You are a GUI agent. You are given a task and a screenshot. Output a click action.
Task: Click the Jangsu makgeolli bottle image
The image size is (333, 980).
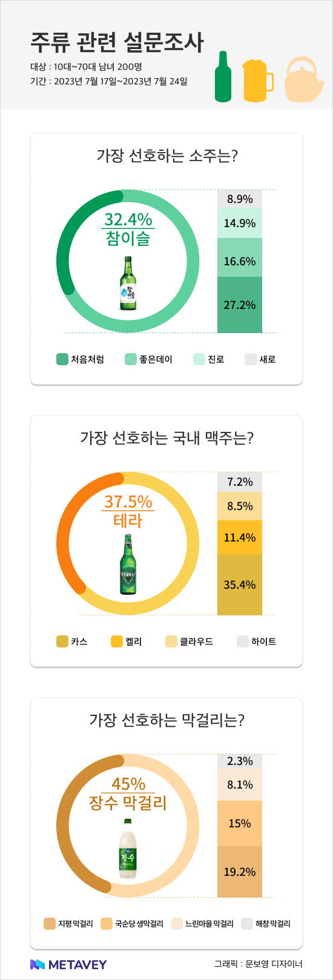[128, 849]
